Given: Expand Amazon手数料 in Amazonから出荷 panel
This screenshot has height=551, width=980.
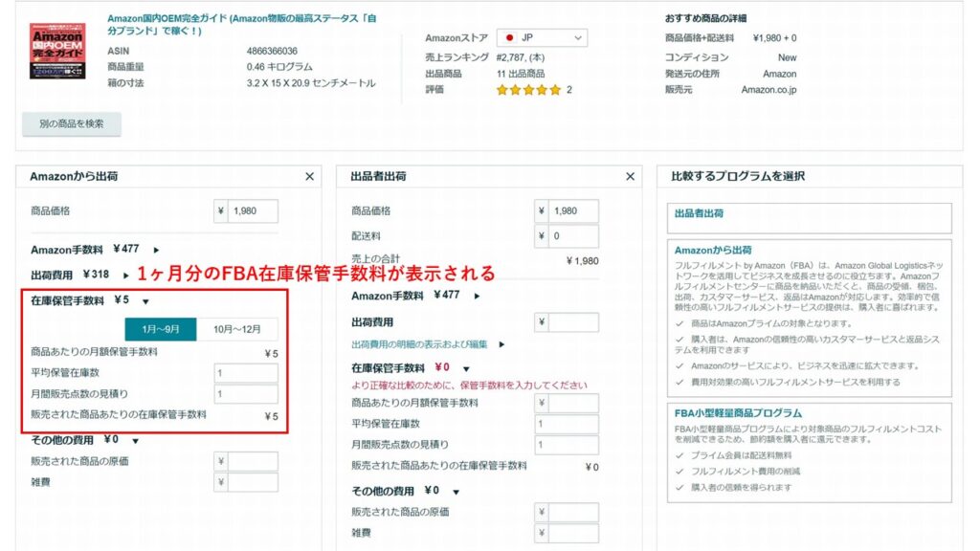Looking at the screenshot, I should pos(157,250).
